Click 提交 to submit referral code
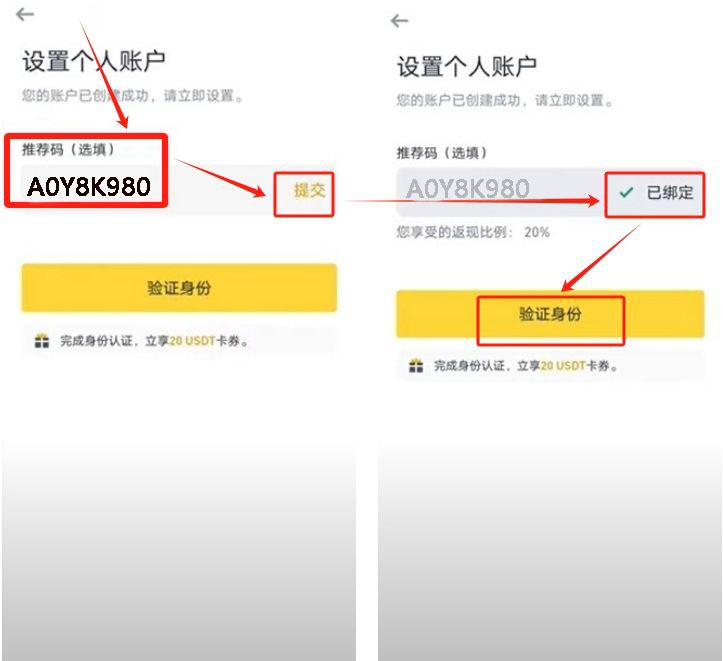Screen dimensions: 723x661 pos(310,190)
